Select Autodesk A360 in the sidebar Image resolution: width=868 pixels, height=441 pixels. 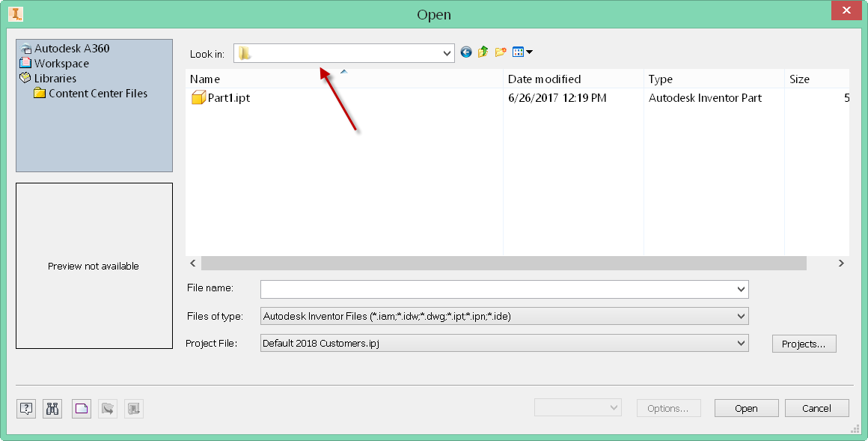coord(73,48)
